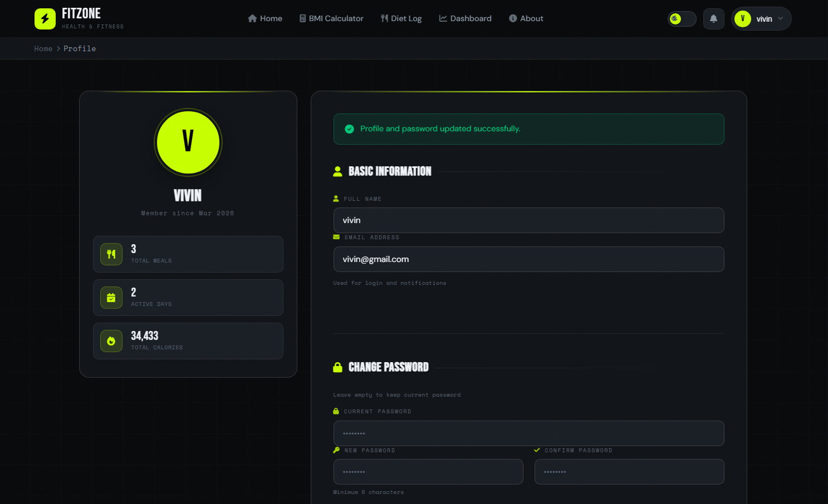Focus the Current Password field
Viewport: 828px width, 504px height.
[x=529, y=433]
